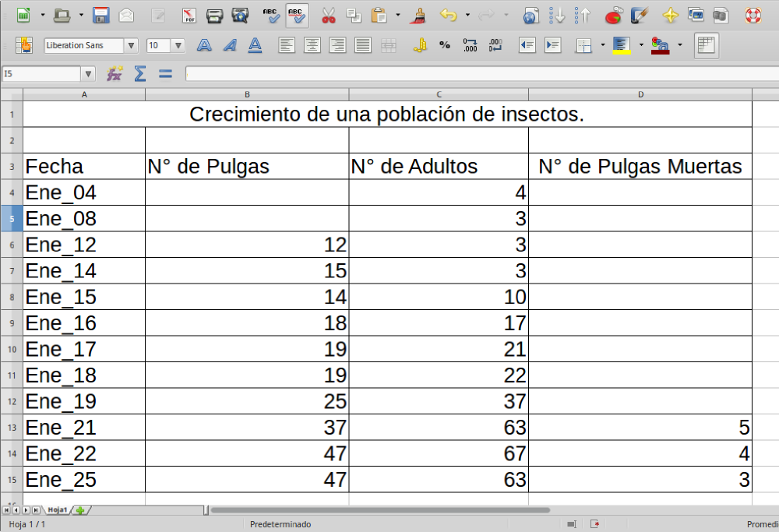
Task: Paste from the clipboard
Action: click(x=379, y=16)
